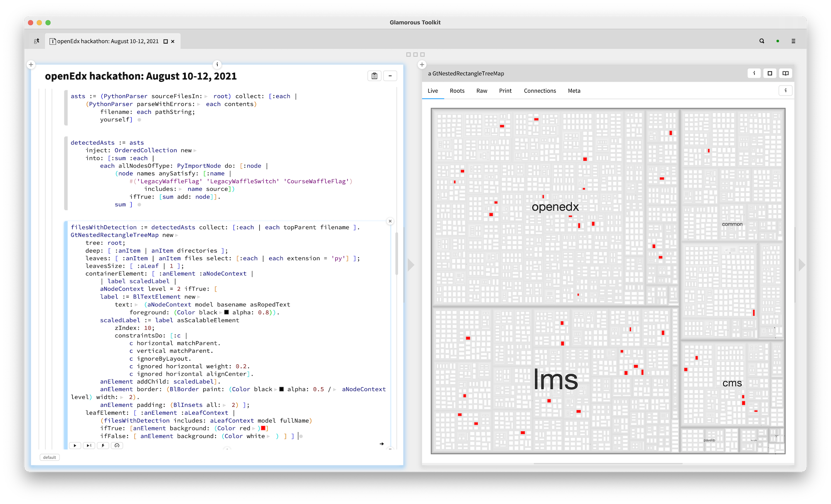Close the openEdx hackathon tab
The width and height of the screenshot is (831, 504).
173,42
